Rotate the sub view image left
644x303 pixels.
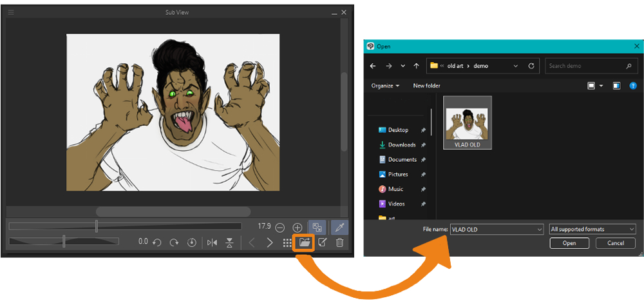click(156, 242)
